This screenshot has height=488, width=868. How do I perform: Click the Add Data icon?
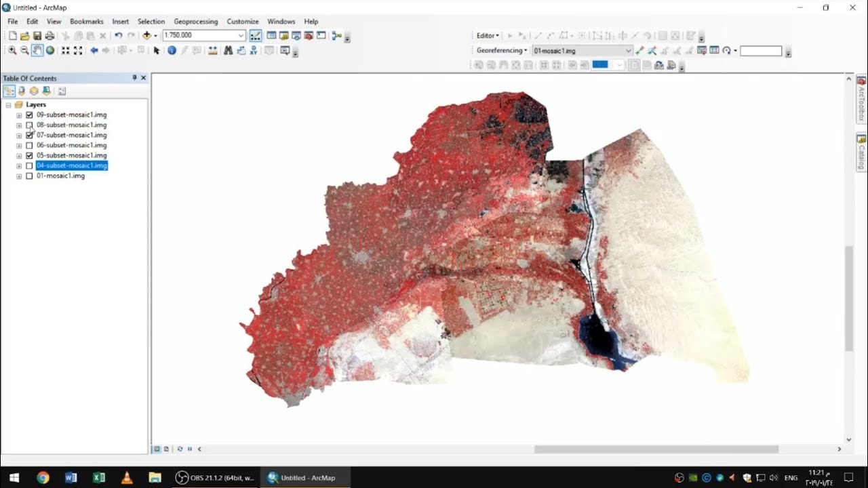pos(146,35)
